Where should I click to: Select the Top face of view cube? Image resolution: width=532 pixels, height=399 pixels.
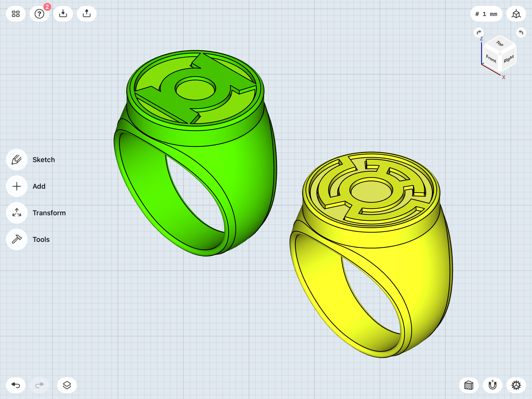[x=500, y=44]
